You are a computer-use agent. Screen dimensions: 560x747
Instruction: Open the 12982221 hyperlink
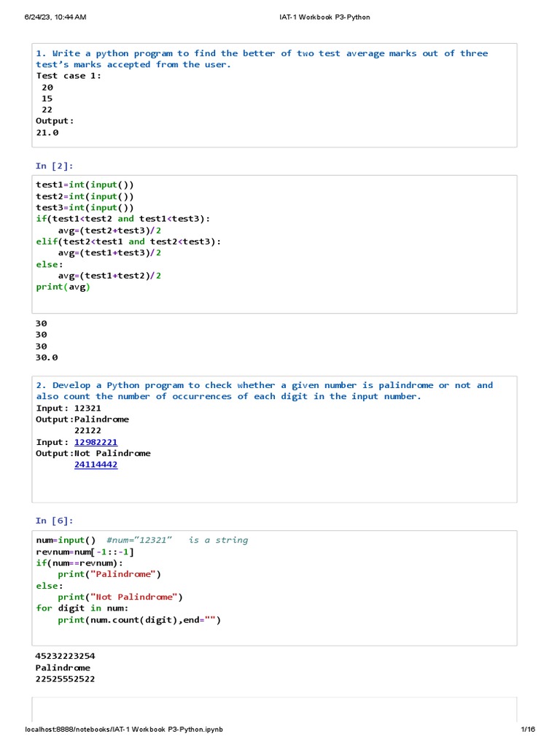tap(96, 442)
